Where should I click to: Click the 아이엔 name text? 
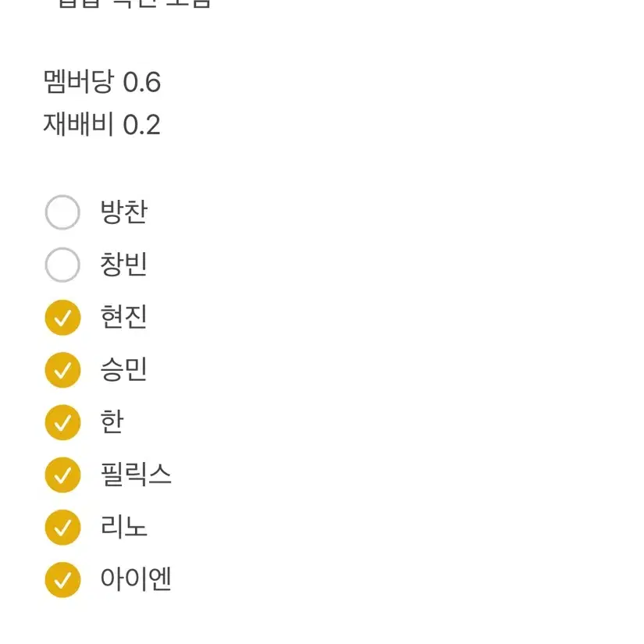[x=136, y=579]
